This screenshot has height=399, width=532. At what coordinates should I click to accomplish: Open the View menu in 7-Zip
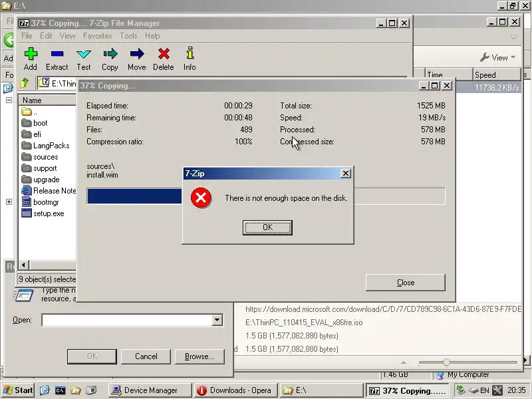tap(68, 36)
